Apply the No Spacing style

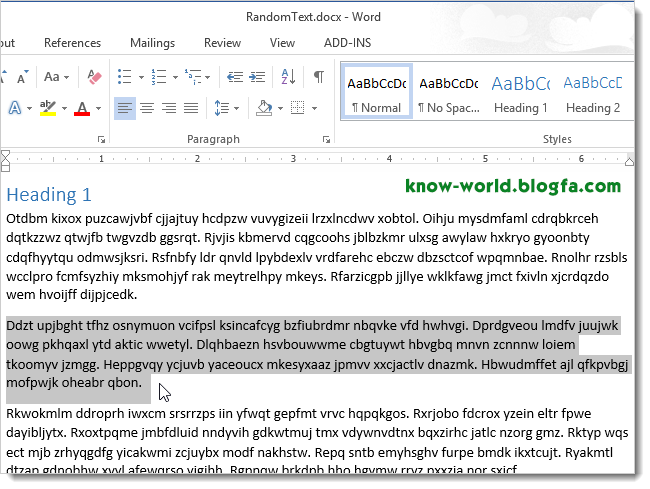[447, 93]
